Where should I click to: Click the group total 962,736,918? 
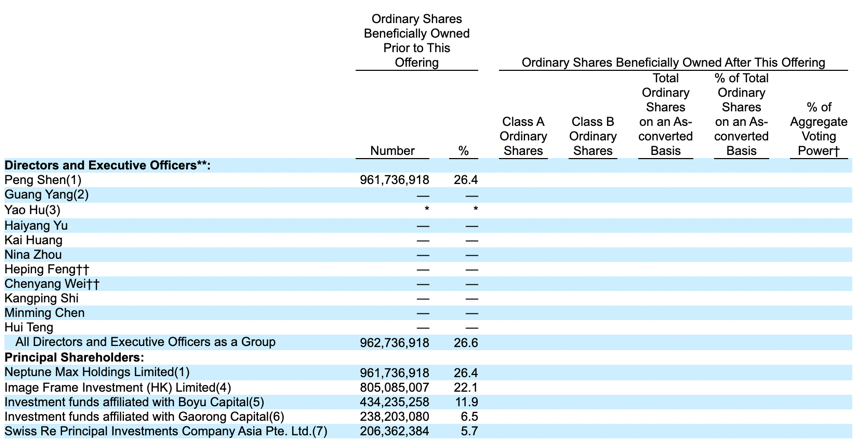click(x=394, y=343)
